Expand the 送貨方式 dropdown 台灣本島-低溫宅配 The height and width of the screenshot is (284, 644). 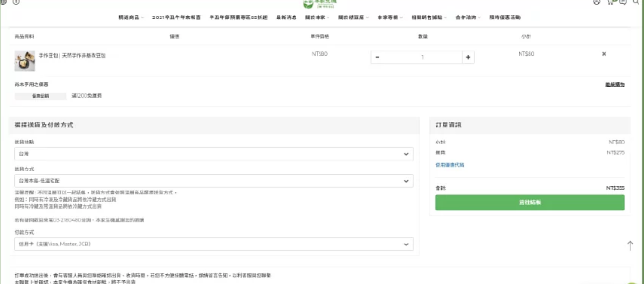[213, 181]
